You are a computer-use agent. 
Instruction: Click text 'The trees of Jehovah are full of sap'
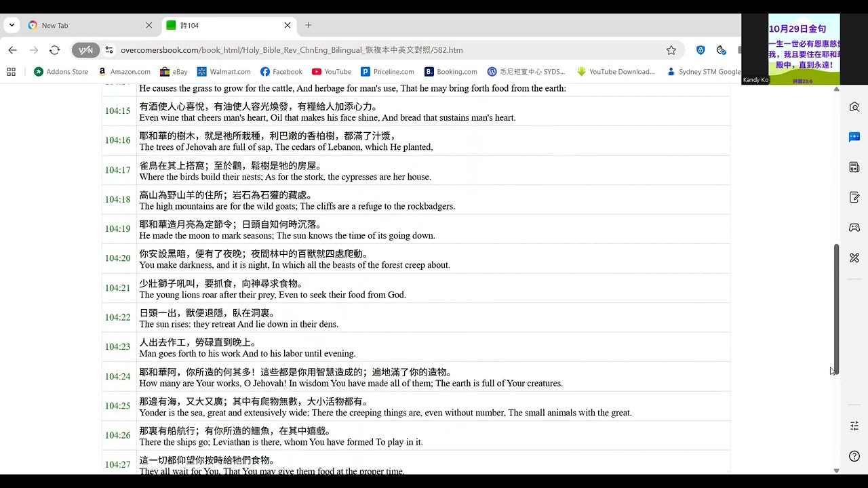pos(205,147)
